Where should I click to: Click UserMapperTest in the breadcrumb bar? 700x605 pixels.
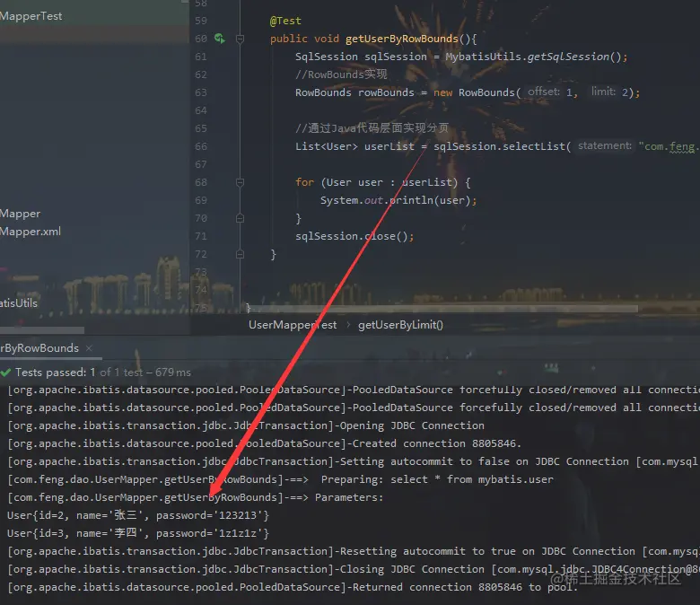coord(293,325)
